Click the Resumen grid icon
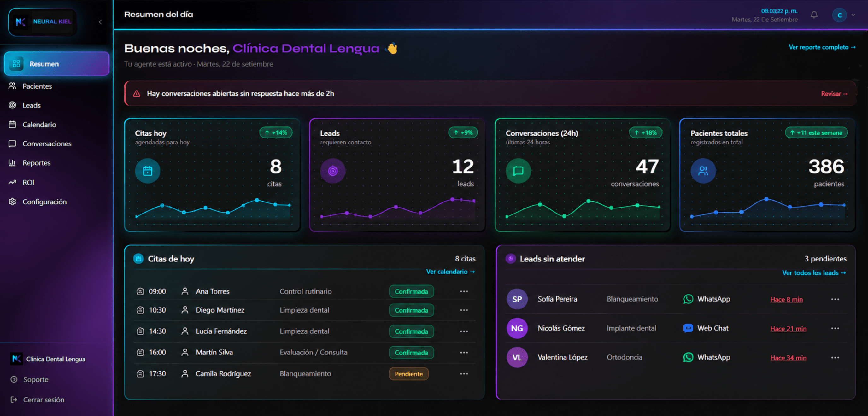 tap(16, 64)
